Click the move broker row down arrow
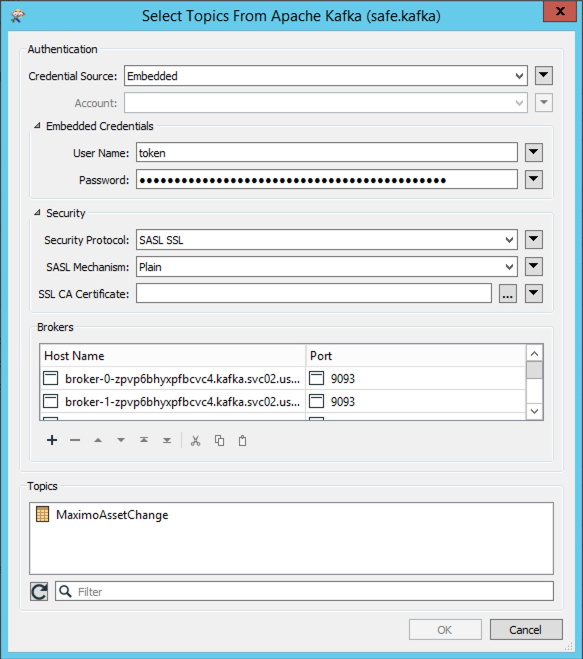 [121, 440]
